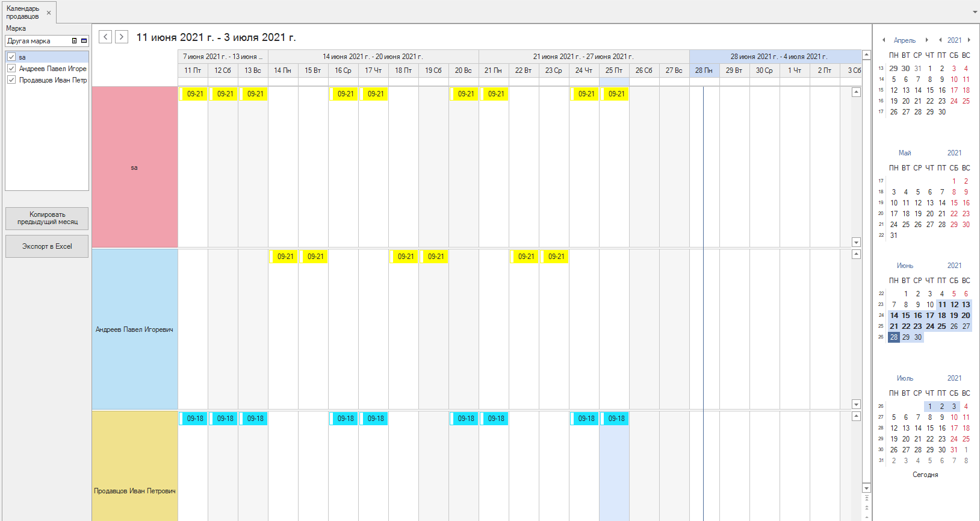Click the next year arrow beside 2021

tap(969, 40)
